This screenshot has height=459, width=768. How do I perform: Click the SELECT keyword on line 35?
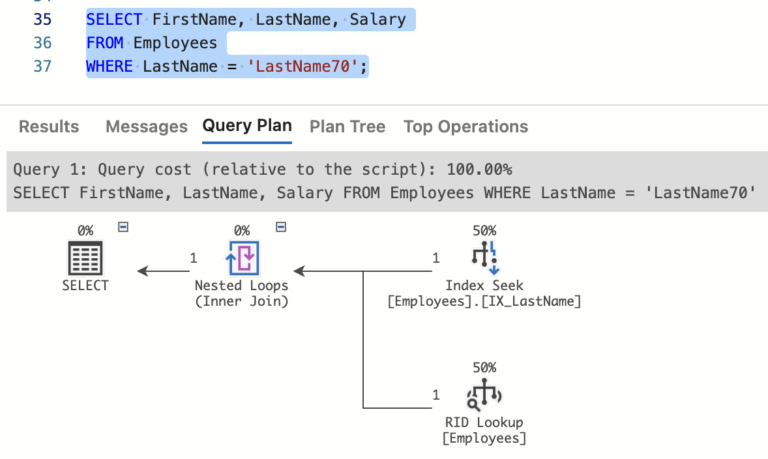[114, 19]
